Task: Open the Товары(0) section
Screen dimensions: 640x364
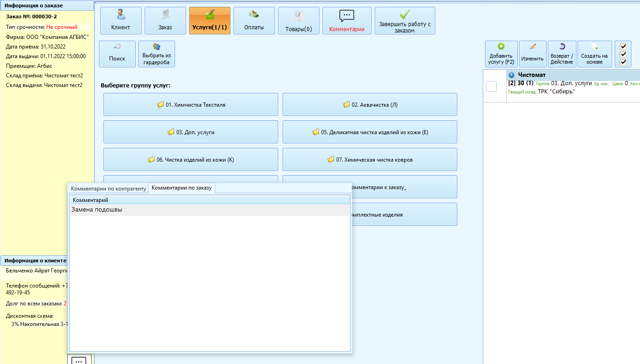Action: pyautogui.click(x=298, y=21)
